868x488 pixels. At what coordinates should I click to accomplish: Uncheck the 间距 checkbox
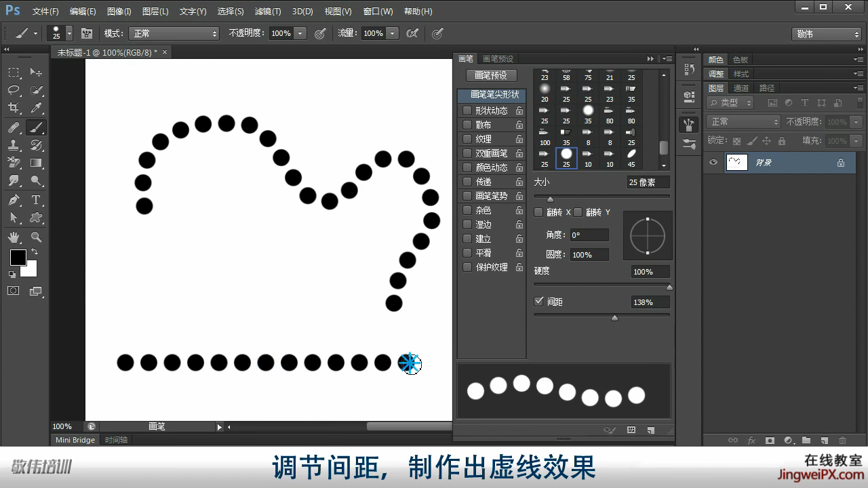coord(539,302)
